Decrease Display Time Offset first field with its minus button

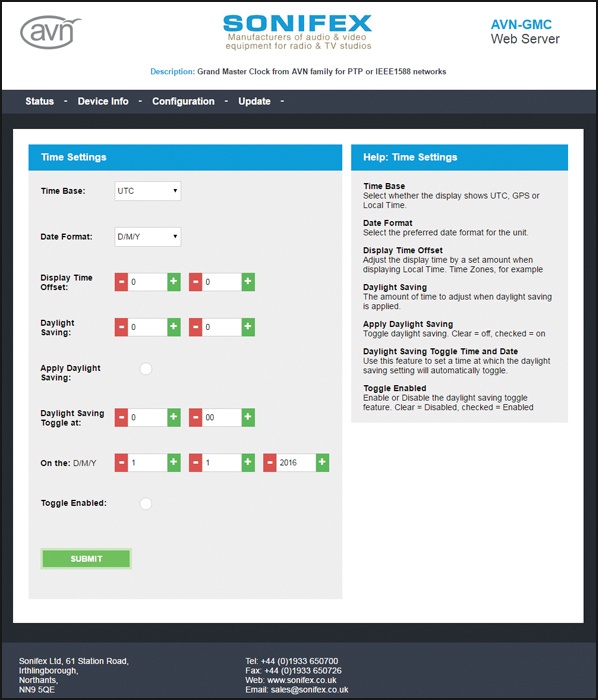[121, 282]
